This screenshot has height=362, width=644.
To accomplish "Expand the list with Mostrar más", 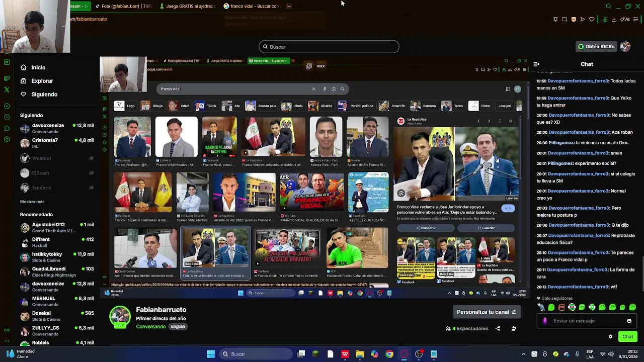I will pos(32,202).
